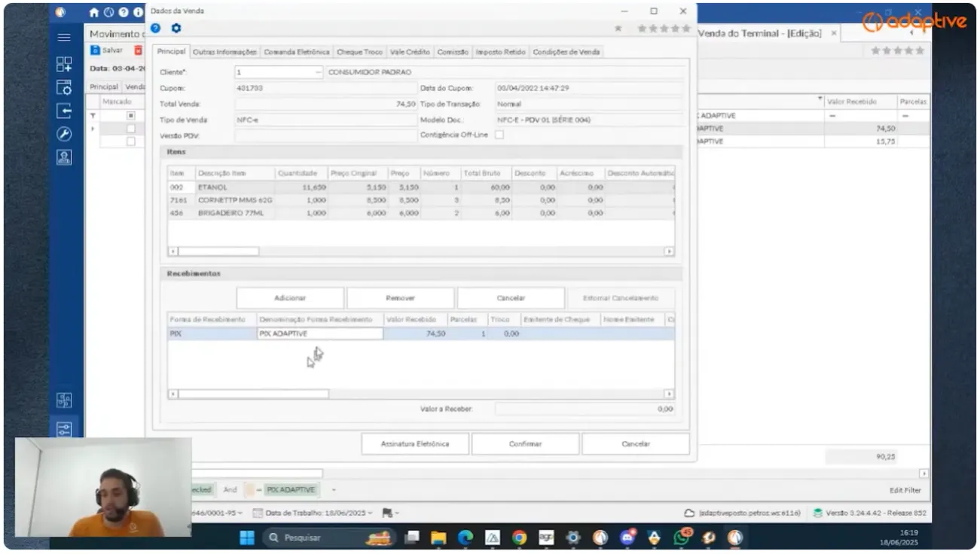Click the home icon in main window title bar

tap(93, 12)
